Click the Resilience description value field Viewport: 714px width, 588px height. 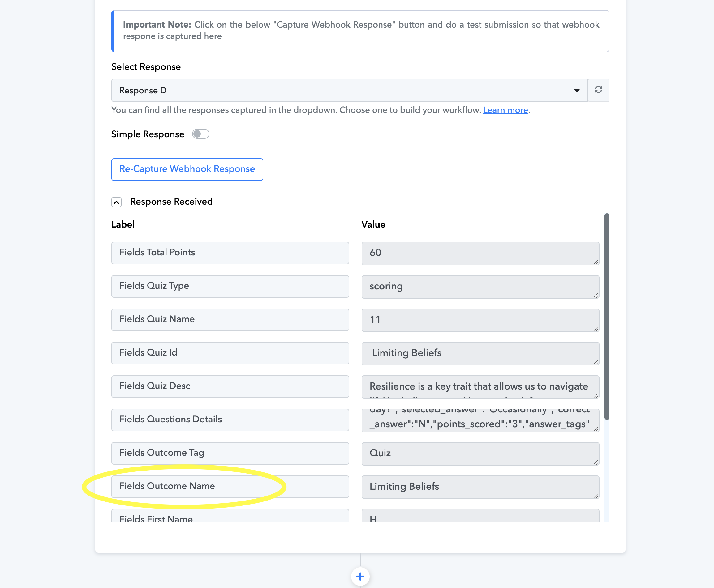coord(480,387)
